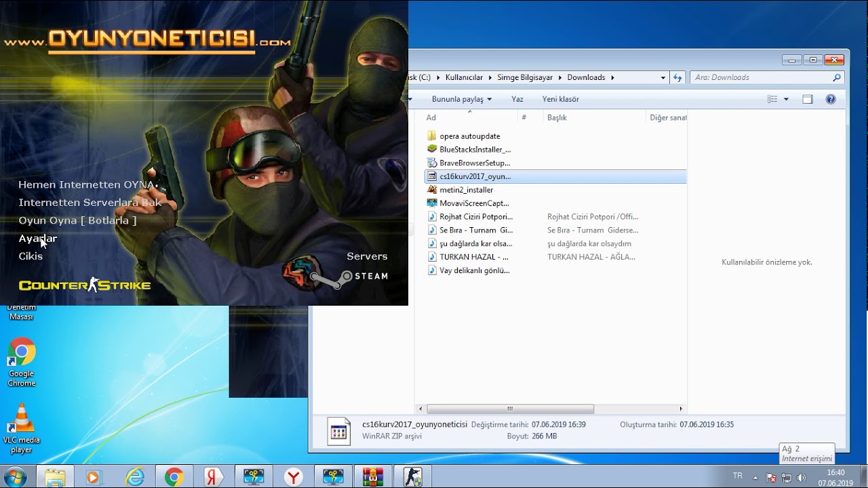
Task: Click the file list scrollbar right arrow
Action: point(681,409)
